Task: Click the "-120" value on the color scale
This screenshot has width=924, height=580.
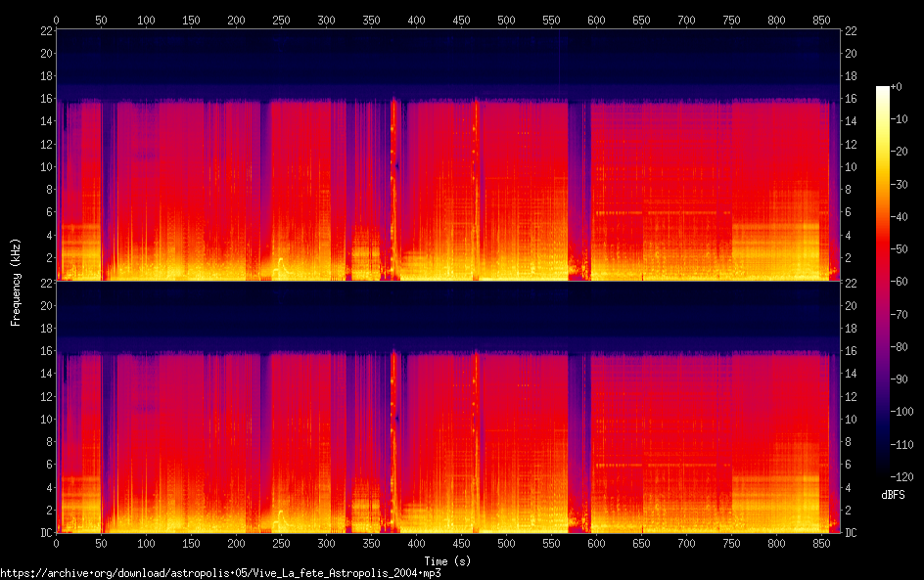Action: click(x=901, y=477)
